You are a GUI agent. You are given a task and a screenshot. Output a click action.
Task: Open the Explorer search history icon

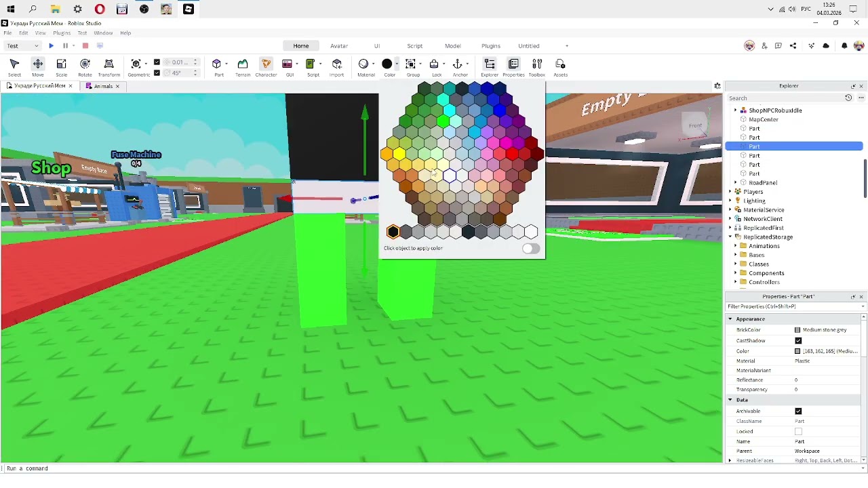point(848,98)
